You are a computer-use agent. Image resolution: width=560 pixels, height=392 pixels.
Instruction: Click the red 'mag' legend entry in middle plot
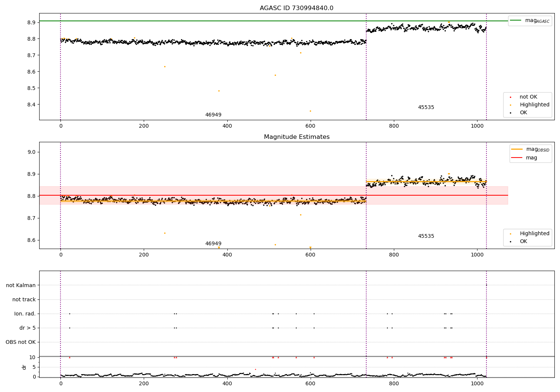click(524, 158)
